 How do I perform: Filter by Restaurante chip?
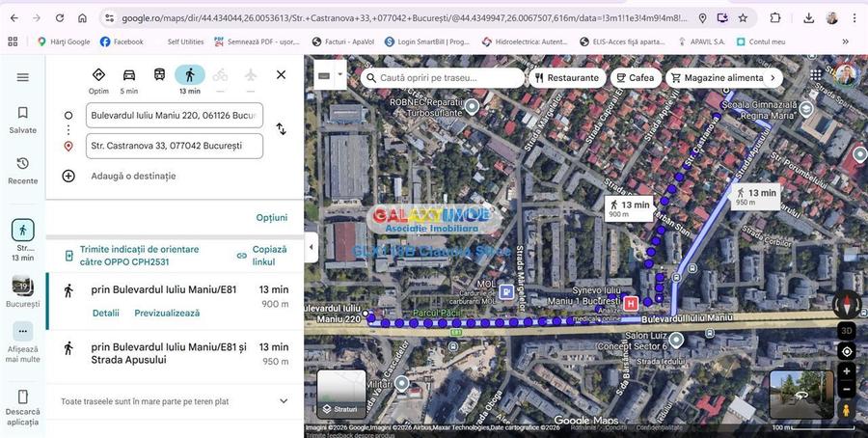(567, 78)
